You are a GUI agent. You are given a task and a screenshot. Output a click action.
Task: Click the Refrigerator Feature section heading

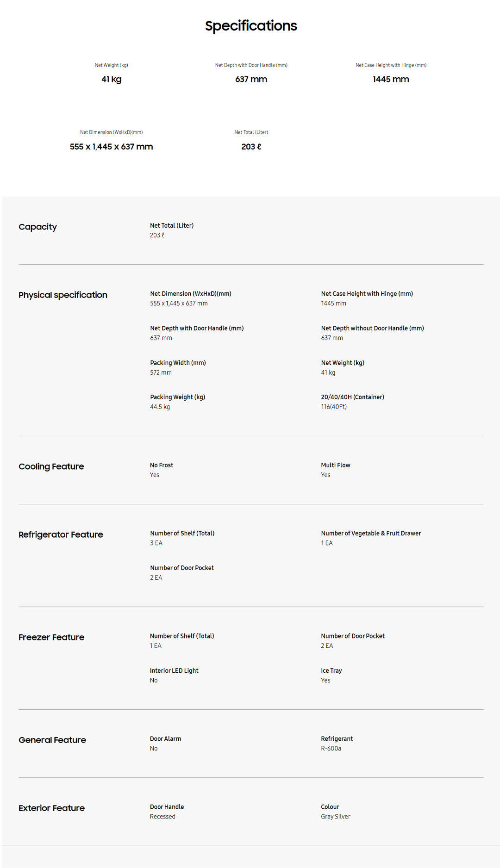tap(61, 534)
